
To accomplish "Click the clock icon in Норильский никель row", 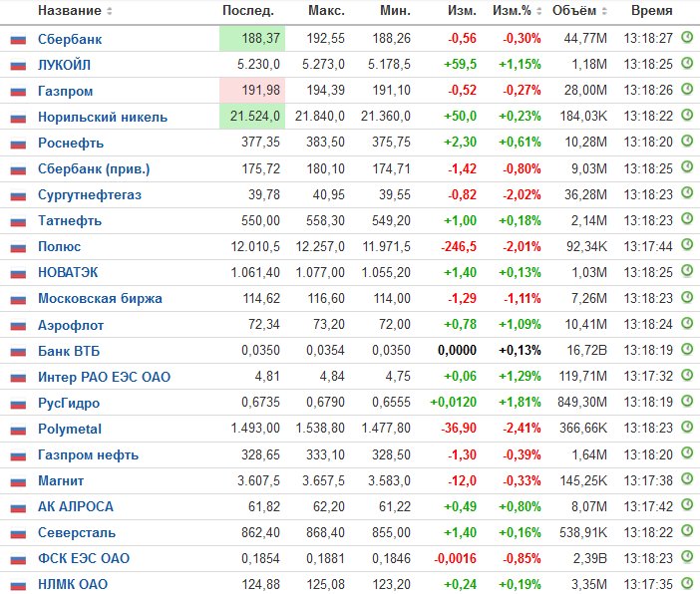I will click(687, 115).
